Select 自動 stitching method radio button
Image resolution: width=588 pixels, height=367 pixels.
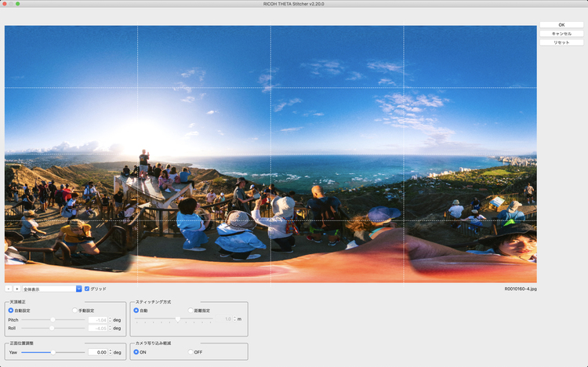tap(136, 311)
